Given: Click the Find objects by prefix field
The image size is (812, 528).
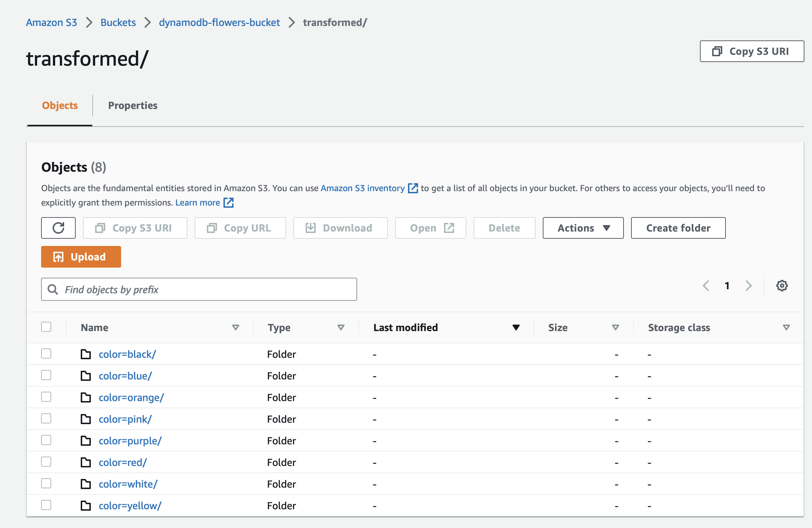Looking at the screenshot, I should pos(198,289).
